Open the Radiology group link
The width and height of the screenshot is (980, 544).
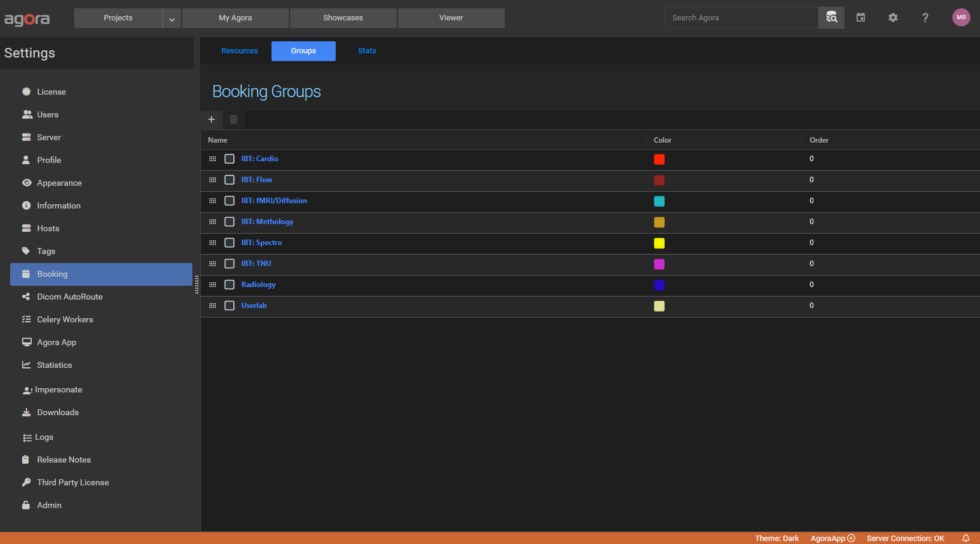pos(258,285)
